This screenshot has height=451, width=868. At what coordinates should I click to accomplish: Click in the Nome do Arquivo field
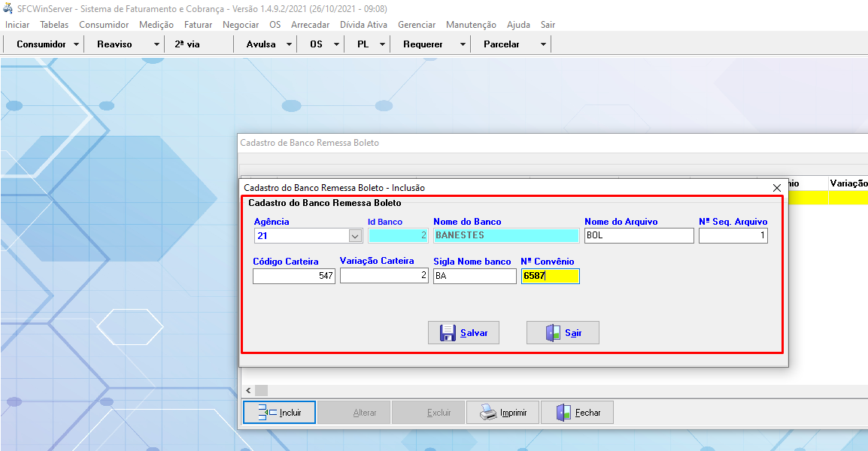(x=639, y=236)
